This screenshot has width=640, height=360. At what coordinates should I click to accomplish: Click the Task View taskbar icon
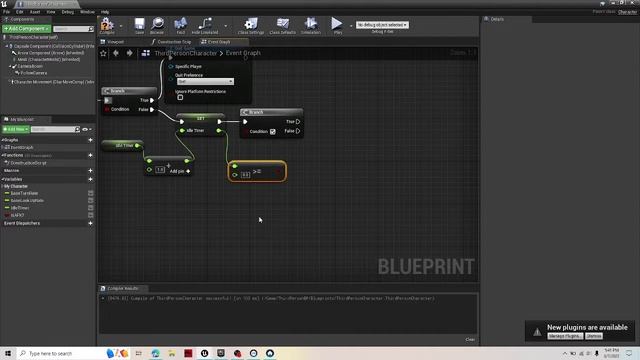pos(139,353)
